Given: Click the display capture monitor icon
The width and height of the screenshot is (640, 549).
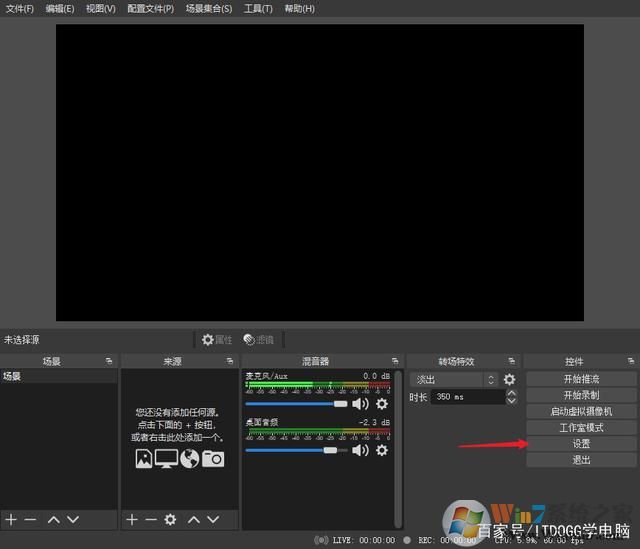Looking at the screenshot, I should 166,458.
